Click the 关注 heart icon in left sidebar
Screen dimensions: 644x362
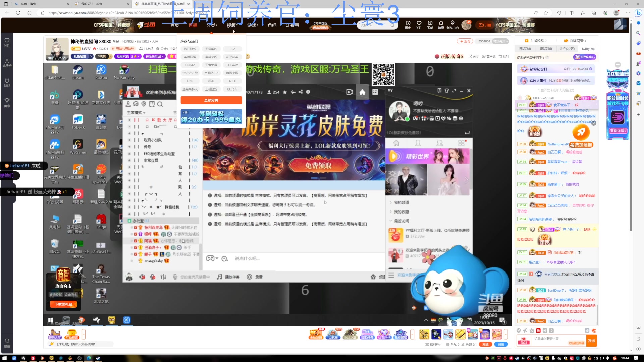[x=7, y=42]
